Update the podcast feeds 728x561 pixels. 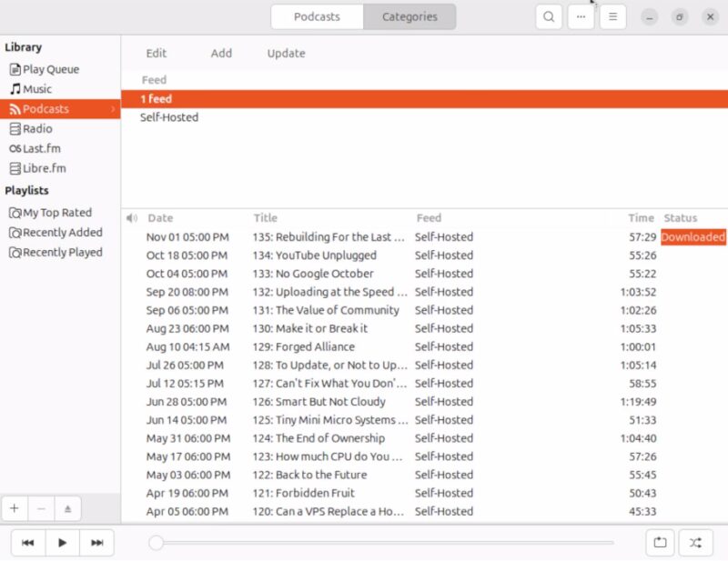pos(285,53)
